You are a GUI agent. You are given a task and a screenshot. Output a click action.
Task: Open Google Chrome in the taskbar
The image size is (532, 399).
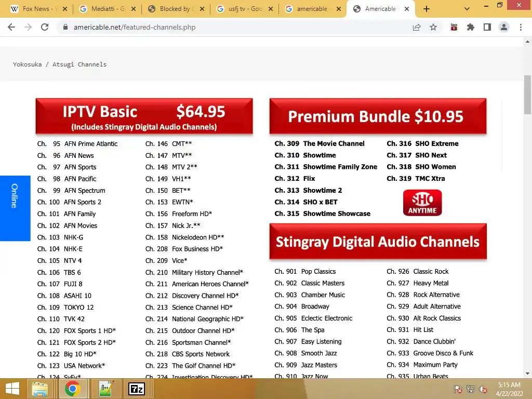pyautogui.click(x=72, y=389)
